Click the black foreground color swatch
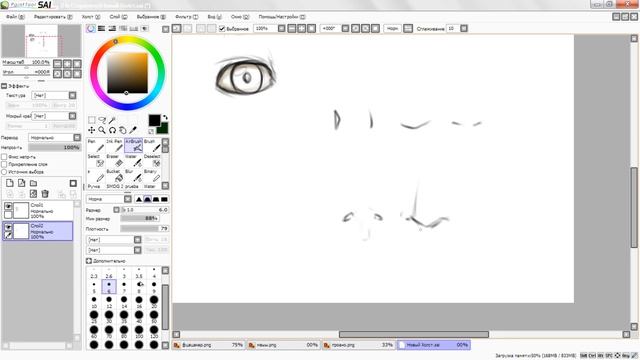The image size is (640, 360). point(154,120)
